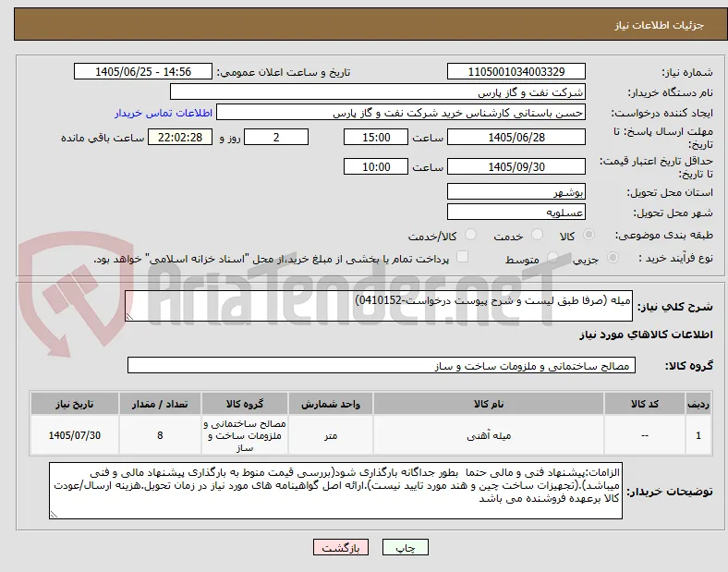The height and width of the screenshot is (572, 728).
Task: Click the response deadline date 1405/06/28
Action: (516, 137)
